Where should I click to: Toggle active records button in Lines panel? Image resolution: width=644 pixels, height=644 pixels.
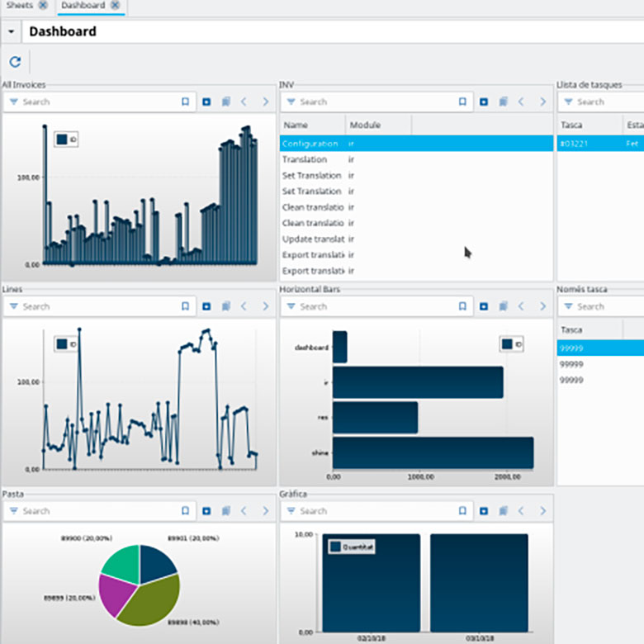206,306
